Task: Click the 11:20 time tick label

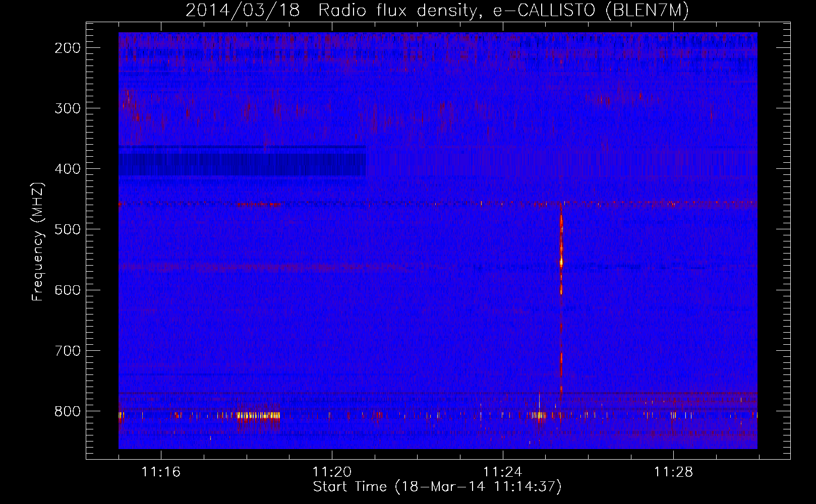Action: point(332,472)
